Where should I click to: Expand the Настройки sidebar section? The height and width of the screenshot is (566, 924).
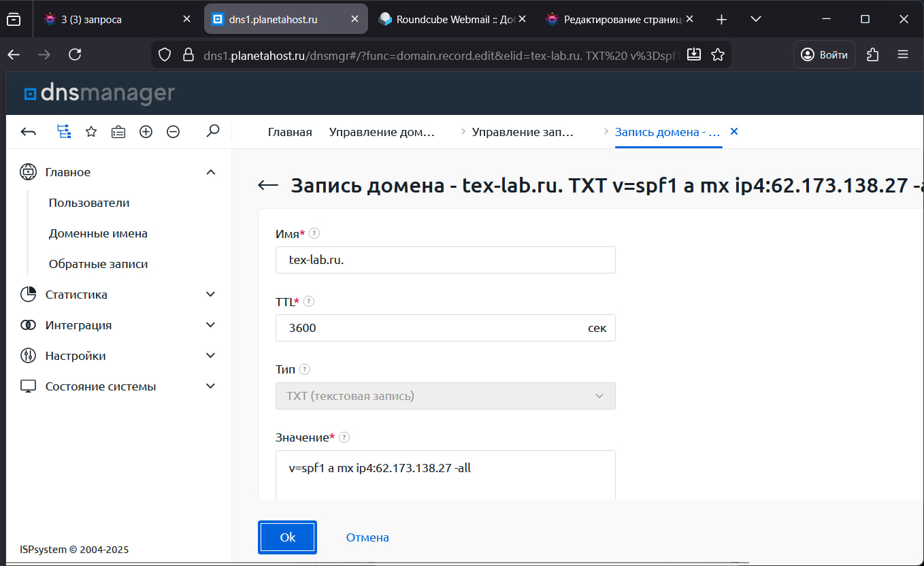210,356
